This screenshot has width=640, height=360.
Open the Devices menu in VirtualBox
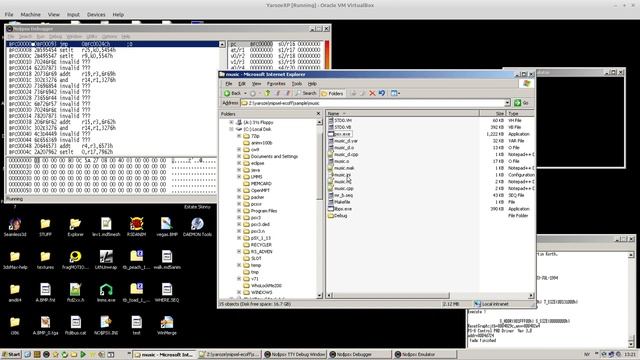[x=96, y=14]
